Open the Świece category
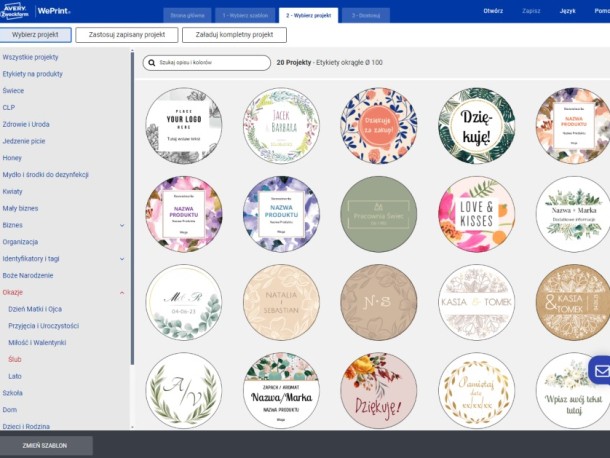The width and height of the screenshot is (610, 458). tap(13, 91)
